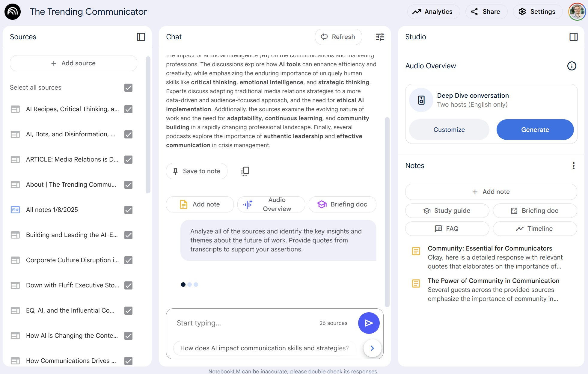Uncheck How AI is Changing the Conte checkbox

click(x=128, y=336)
